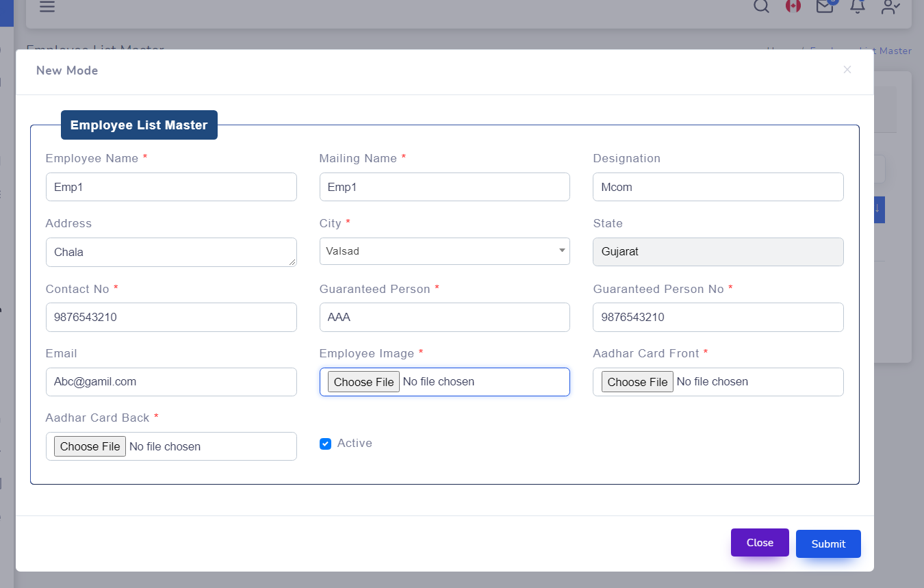Screen dimensions: 924x588
Task: Click the Canada flag language icon
Action: pos(793,6)
